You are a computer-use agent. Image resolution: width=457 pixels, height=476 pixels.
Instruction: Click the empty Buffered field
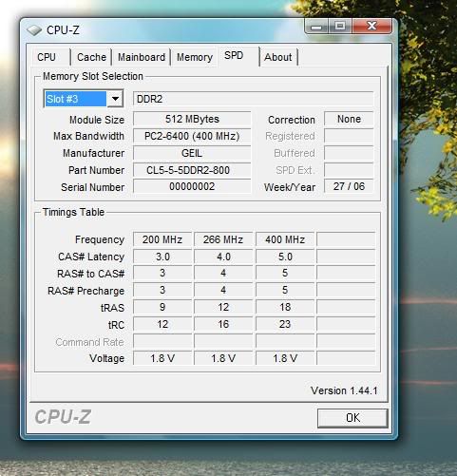pyautogui.click(x=349, y=153)
